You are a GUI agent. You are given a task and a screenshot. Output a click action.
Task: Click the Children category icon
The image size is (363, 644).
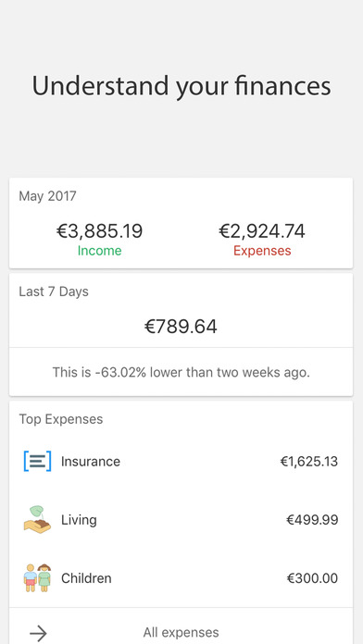pyautogui.click(x=37, y=578)
